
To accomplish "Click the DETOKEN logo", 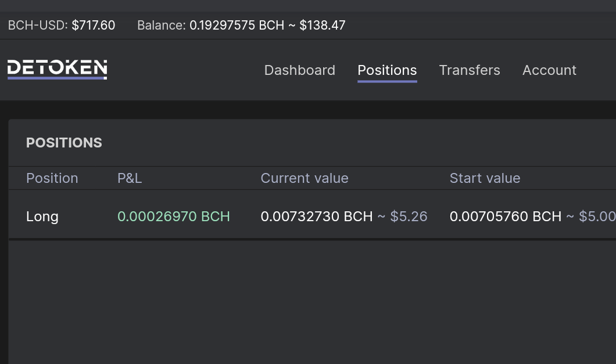I will coord(58,70).
